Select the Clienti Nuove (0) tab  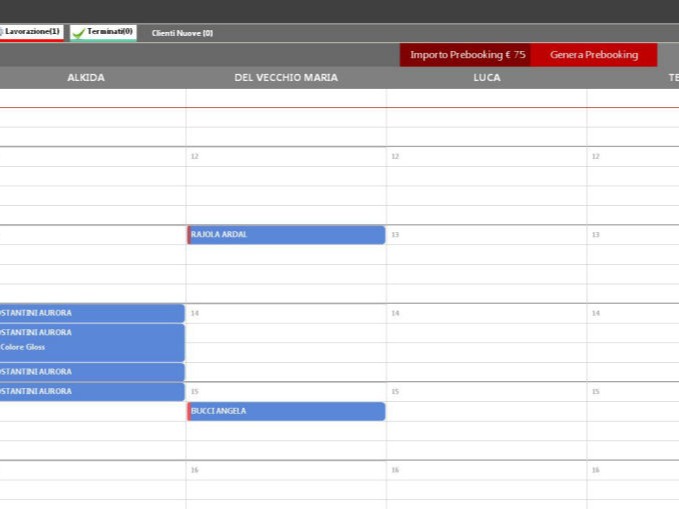coord(182,33)
